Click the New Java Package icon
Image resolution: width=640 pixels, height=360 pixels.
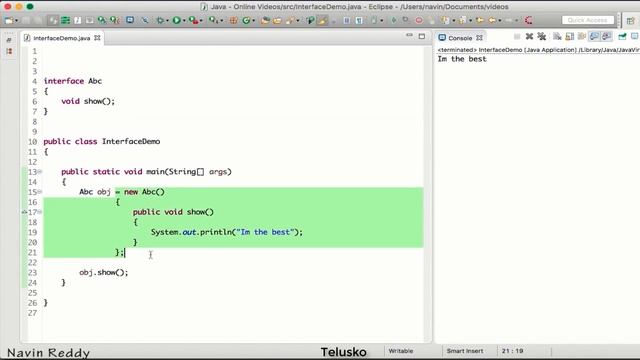[233, 20]
